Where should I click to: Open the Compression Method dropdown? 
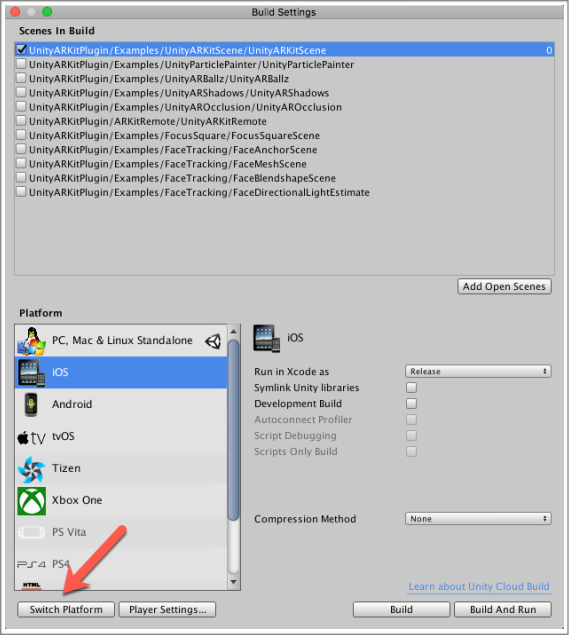(478, 519)
